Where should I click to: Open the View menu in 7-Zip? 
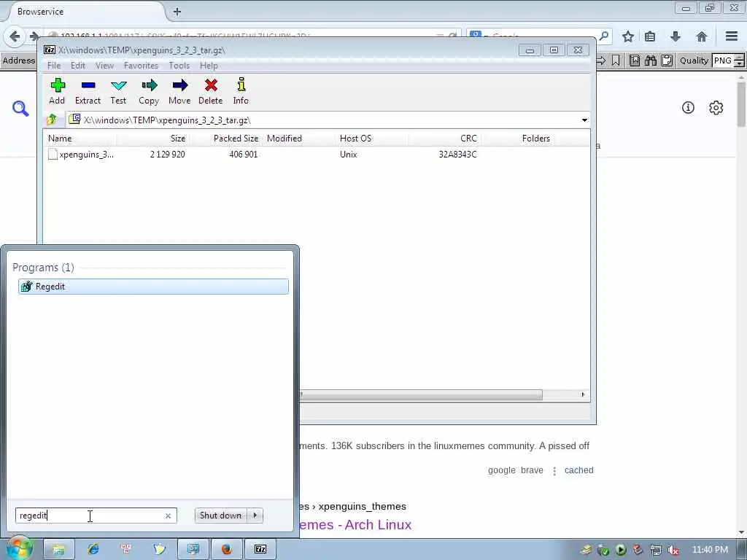[104, 66]
